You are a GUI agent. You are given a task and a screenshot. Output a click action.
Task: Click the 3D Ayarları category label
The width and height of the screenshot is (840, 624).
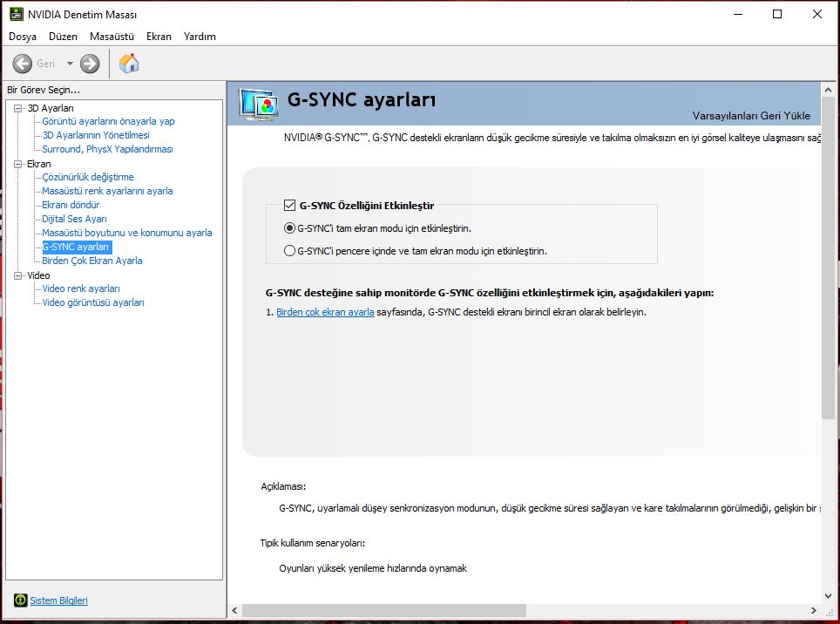[51, 108]
